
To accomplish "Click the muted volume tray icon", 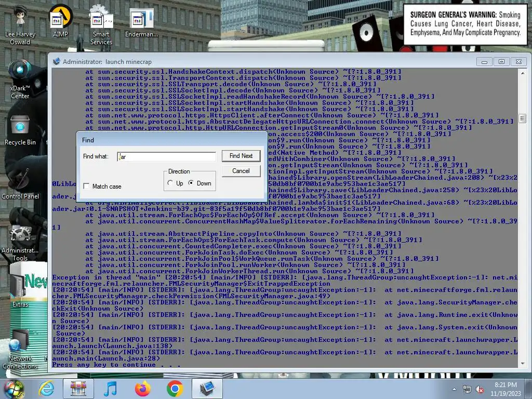I will (480, 390).
